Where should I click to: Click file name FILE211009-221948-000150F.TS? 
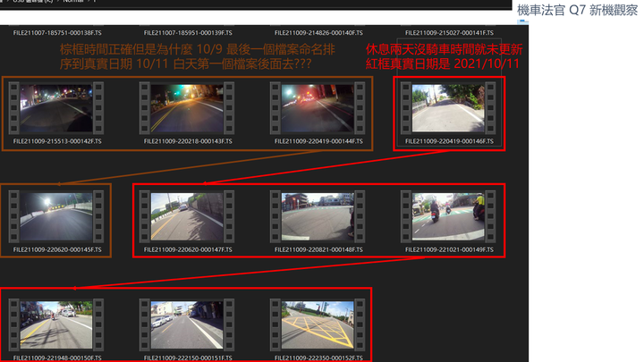[x=57, y=358]
